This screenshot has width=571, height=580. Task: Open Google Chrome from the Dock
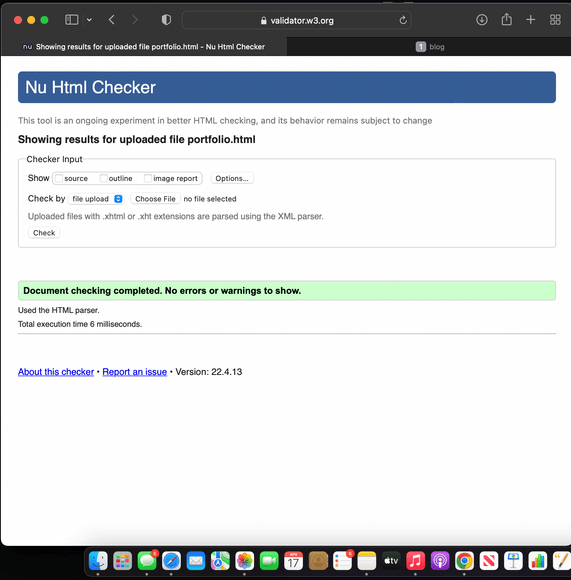pyautogui.click(x=464, y=561)
